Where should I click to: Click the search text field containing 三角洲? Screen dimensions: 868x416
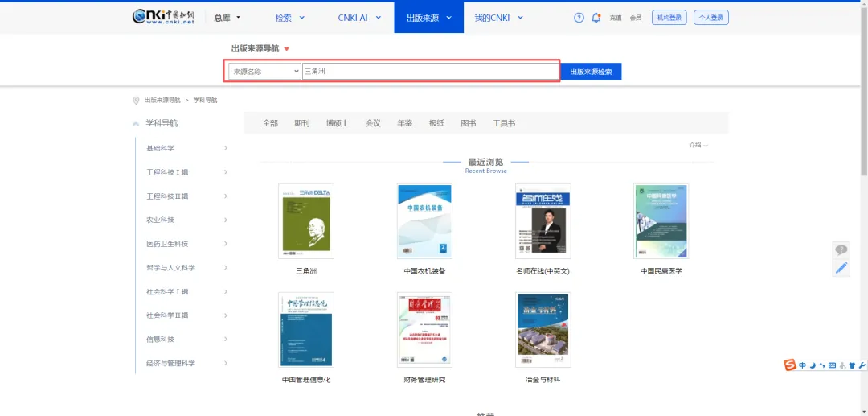(430, 72)
